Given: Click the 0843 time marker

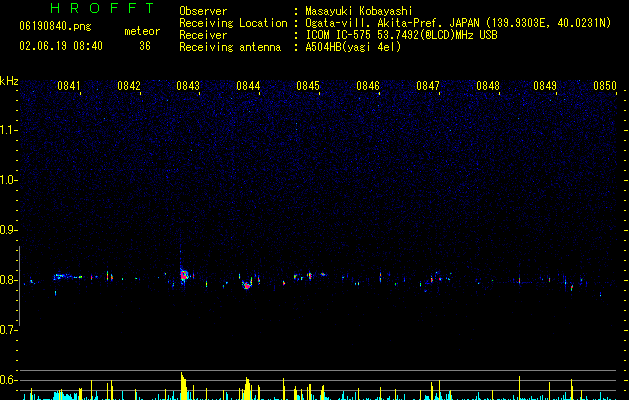Looking at the screenshot, I should [188, 86].
